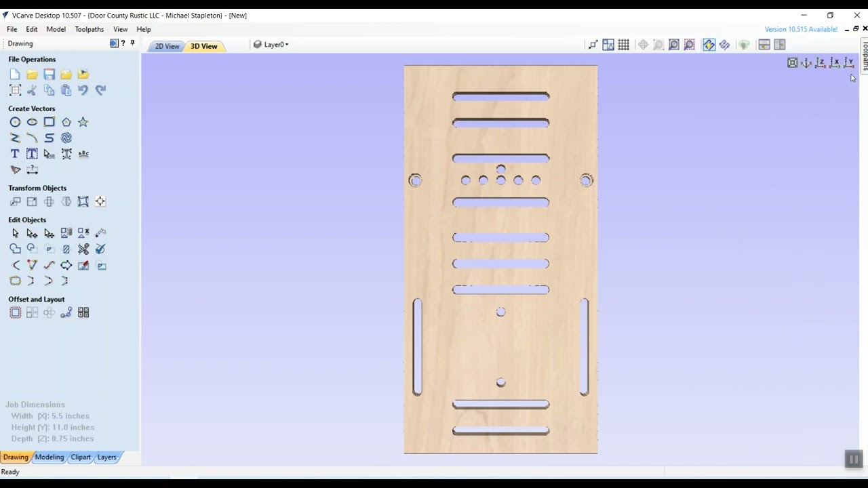Toggle the snap options icon in view toolbar
Screen dimensions: 868x488
593,45
